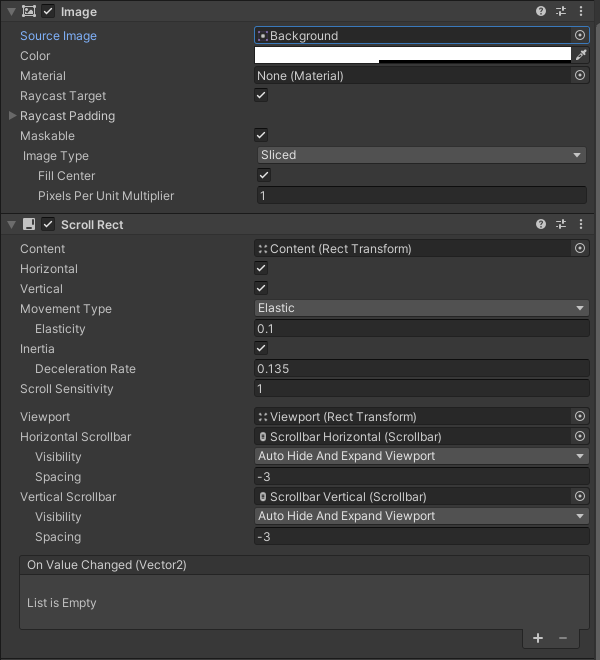Expand the Raycast Padding foldout
Viewport: 600px width, 660px height.
(x=12, y=115)
